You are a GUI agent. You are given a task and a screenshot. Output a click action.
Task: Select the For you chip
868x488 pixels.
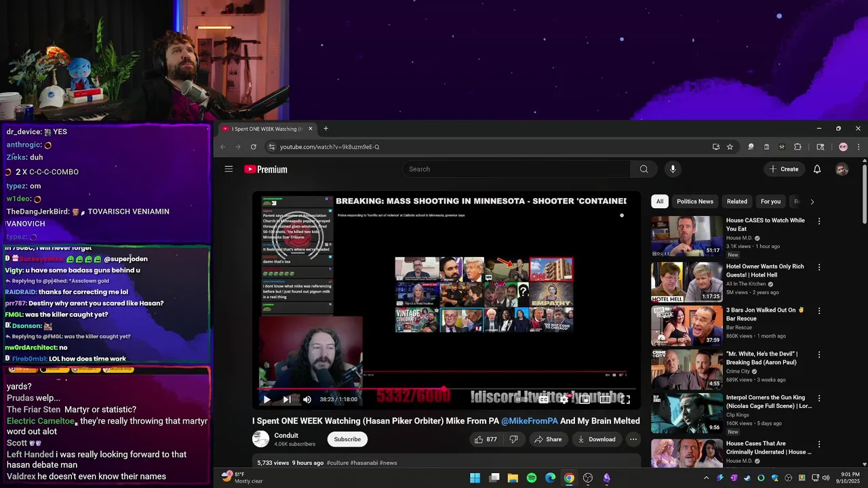tap(770, 201)
